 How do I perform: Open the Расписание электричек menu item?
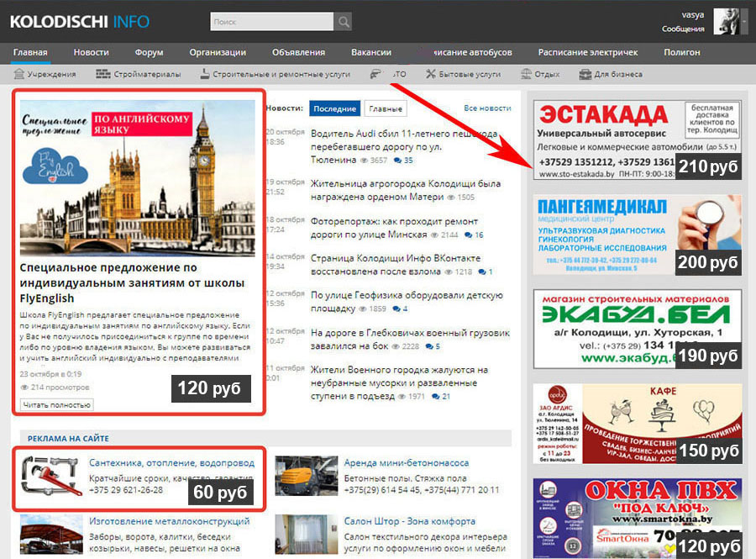point(588,53)
